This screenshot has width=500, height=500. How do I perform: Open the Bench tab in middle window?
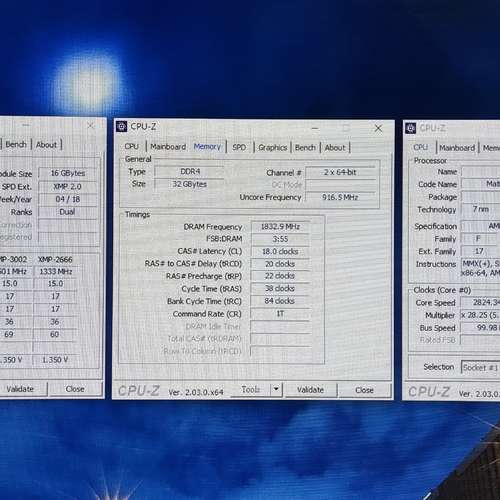click(305, 148)
